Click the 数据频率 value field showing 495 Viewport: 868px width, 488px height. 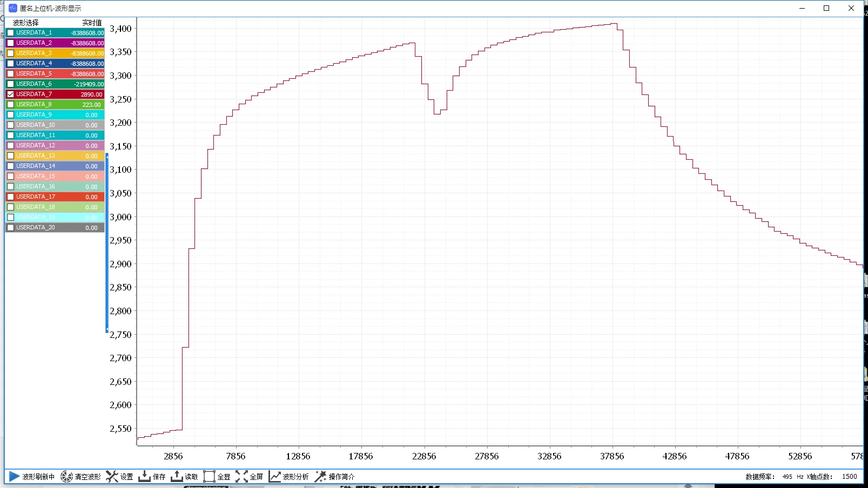pyautogui.click(x=787, y=477)
